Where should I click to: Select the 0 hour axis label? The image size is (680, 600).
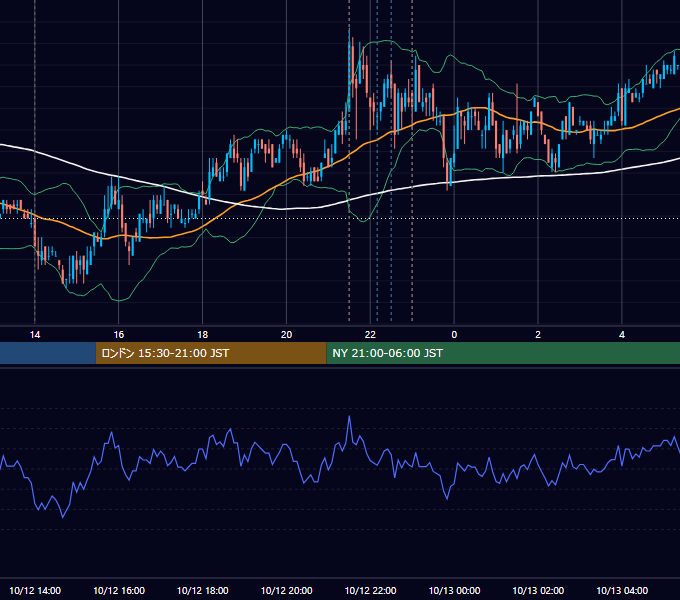click(x=454, y=335)
